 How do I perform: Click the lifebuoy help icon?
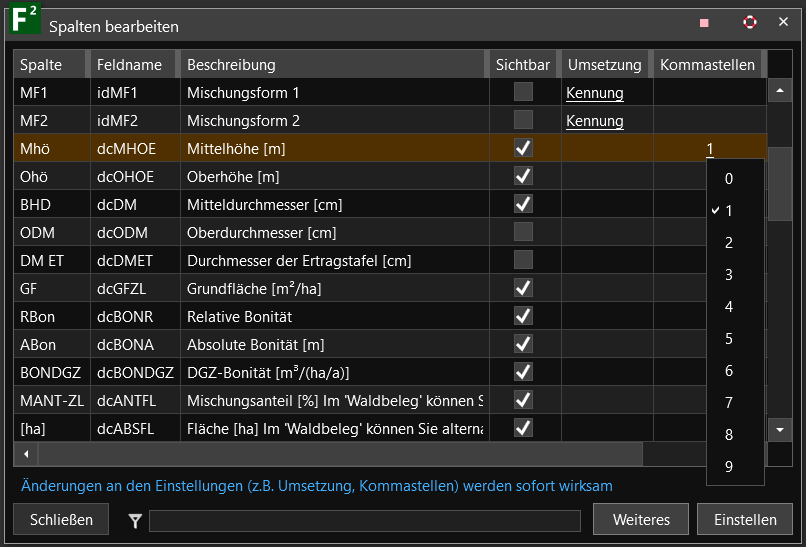point(749,22)
